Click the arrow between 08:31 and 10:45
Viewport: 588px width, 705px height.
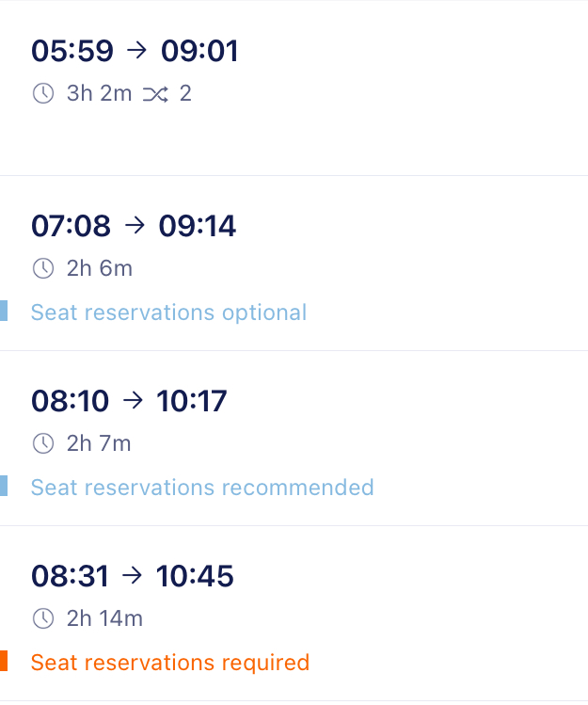[x=132, y=575]
